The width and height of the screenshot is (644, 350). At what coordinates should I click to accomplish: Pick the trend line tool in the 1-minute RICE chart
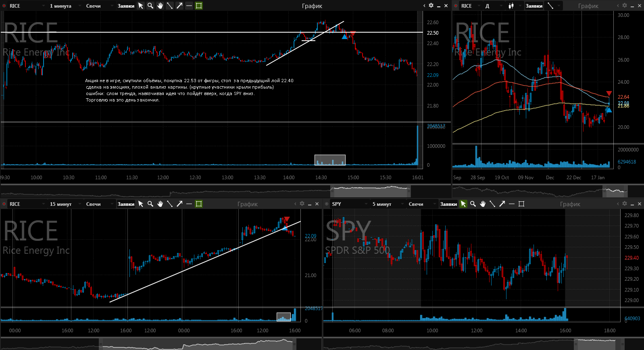tap(170, 6)
